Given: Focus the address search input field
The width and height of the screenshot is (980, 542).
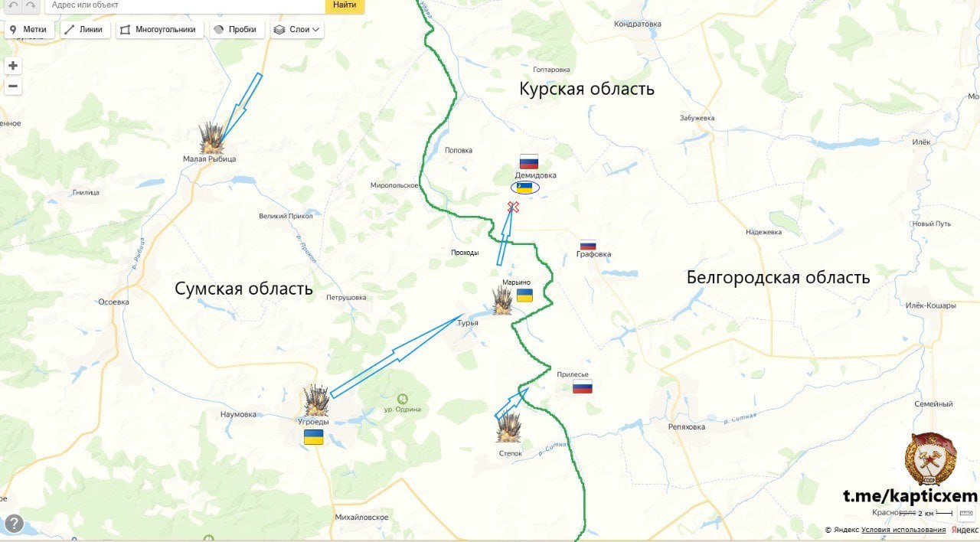Looking at the screenshot, I should point(185,5).
